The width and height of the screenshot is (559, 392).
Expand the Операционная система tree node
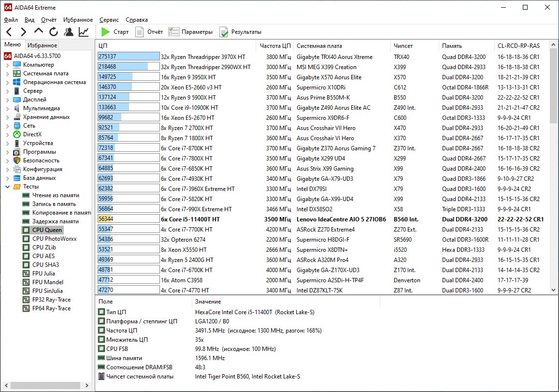coord(7,82)
